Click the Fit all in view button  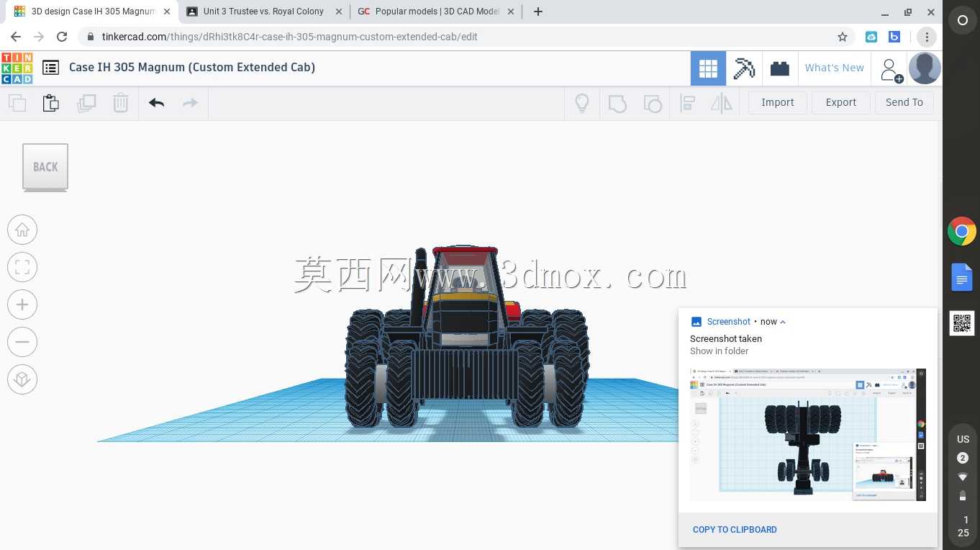(22, 268)
